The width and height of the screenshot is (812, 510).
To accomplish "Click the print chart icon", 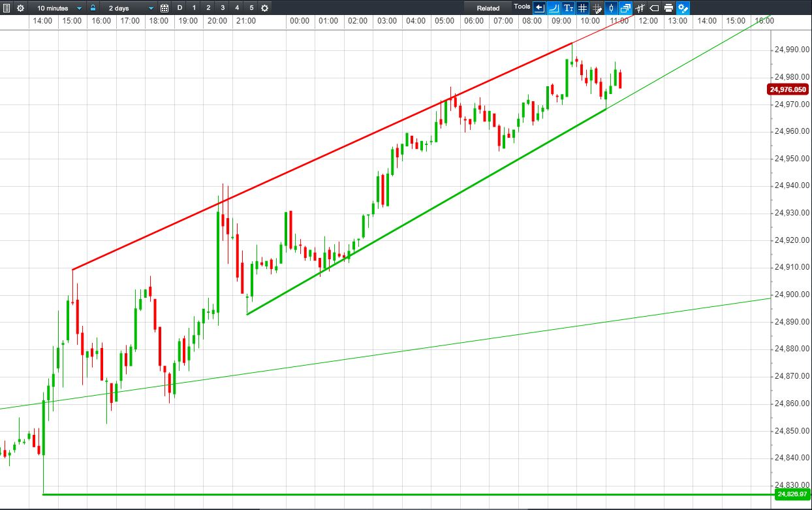I will pos(668,8).
